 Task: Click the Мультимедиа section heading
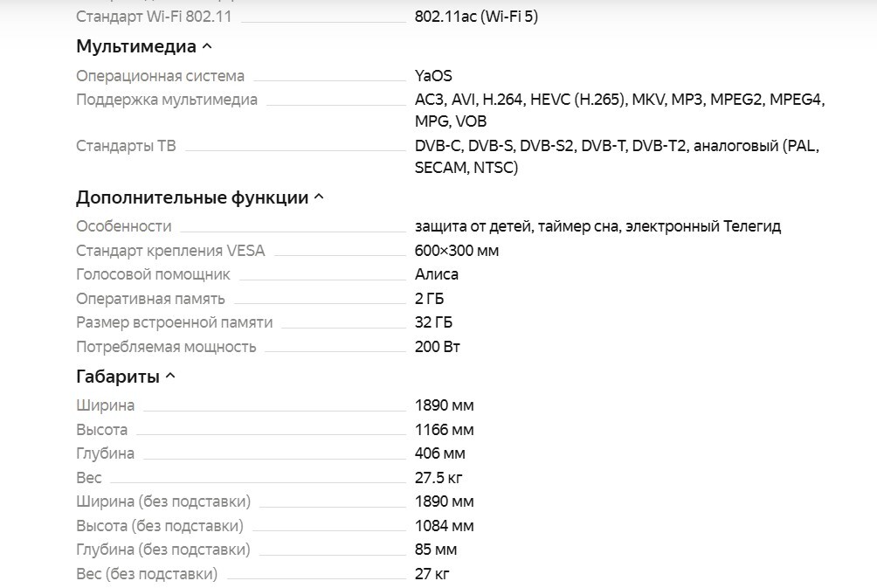pyautogui.click(x=135, y=46)
